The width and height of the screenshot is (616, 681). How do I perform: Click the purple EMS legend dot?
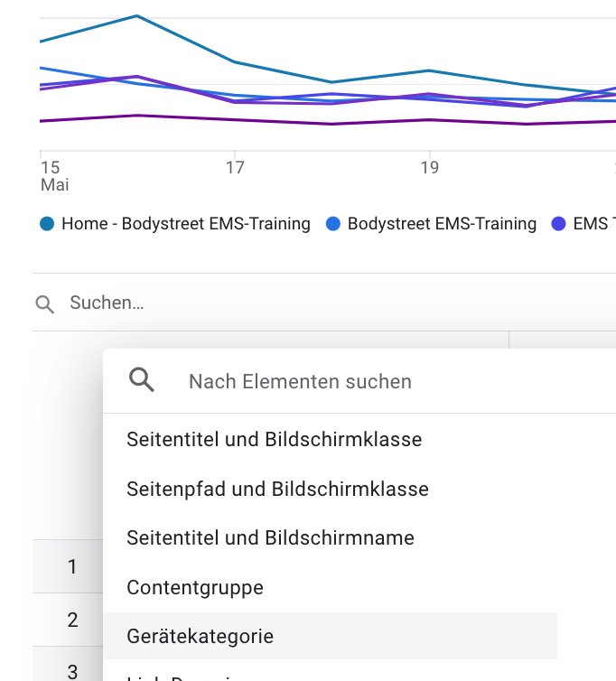(x=559, y=224)
